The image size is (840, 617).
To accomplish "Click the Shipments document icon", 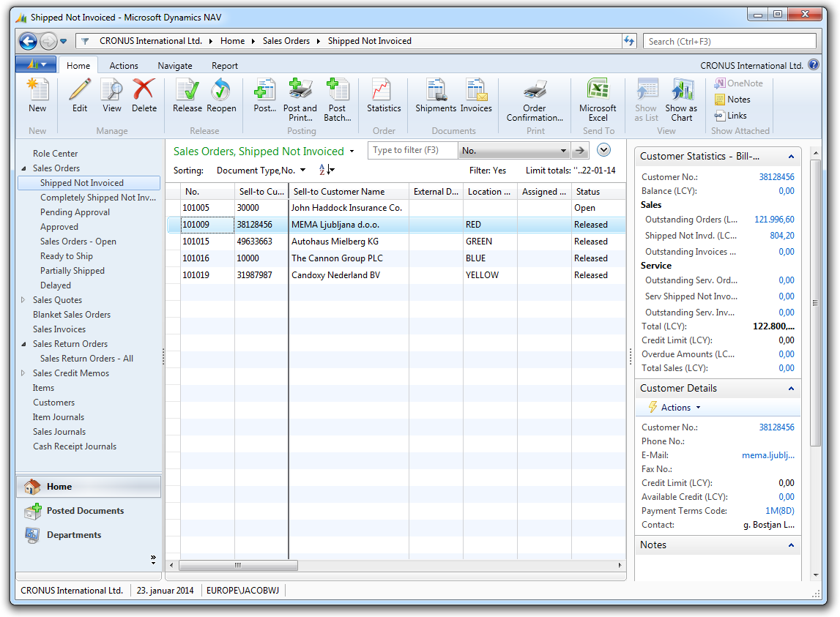I will [x=435, y=96].
